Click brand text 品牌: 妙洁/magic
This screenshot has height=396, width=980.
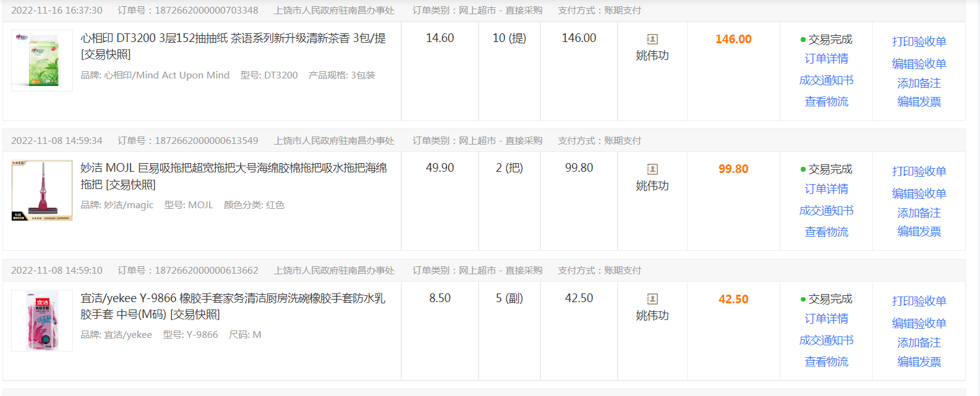117,205
